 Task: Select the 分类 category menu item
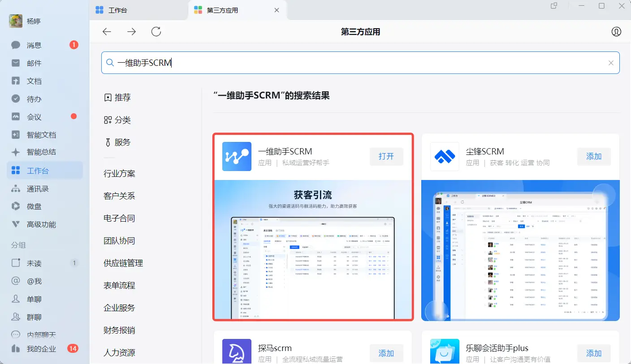pyautogui.click(x=117, y=120)
